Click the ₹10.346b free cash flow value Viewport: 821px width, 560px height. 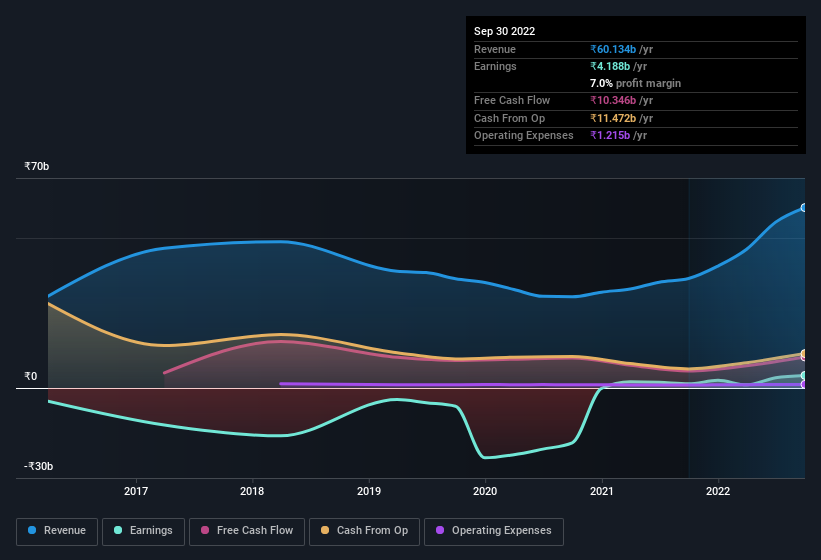coord(613,100)
